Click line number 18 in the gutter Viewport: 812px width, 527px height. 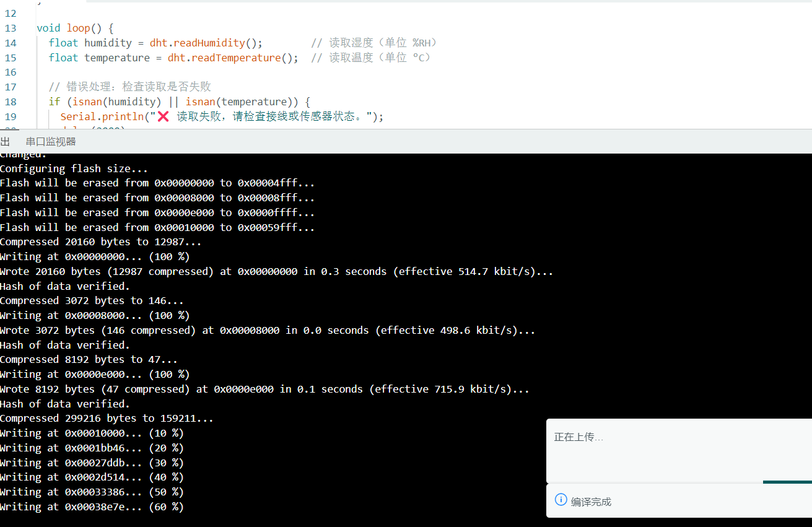pyautogui.click(x=11, y=102)
